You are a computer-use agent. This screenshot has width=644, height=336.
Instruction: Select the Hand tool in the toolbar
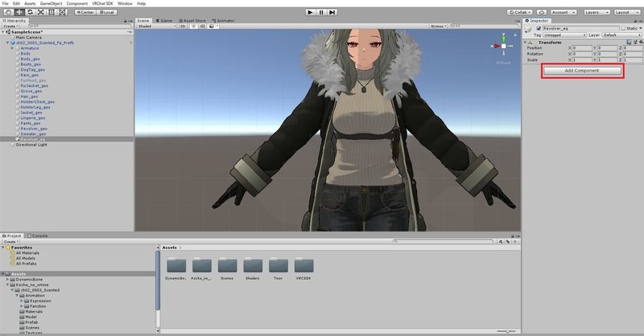(x=8, y=12)
